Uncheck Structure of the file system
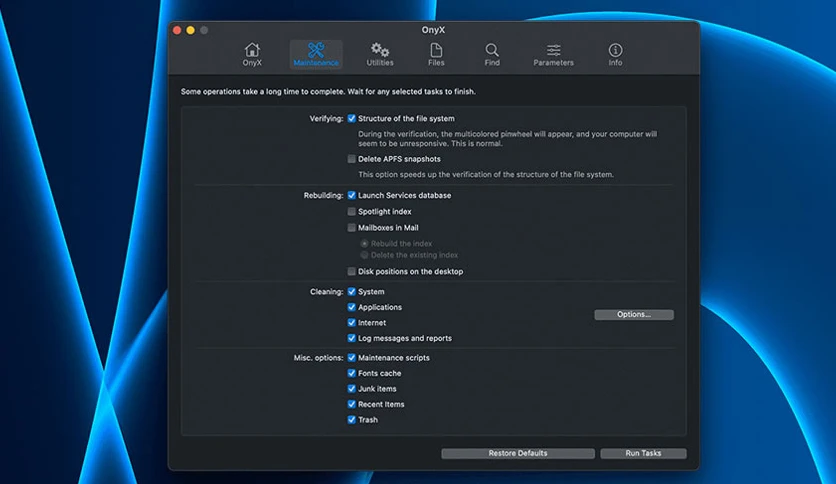This screenshot has height=484, width=836. (x=351, y=118)
